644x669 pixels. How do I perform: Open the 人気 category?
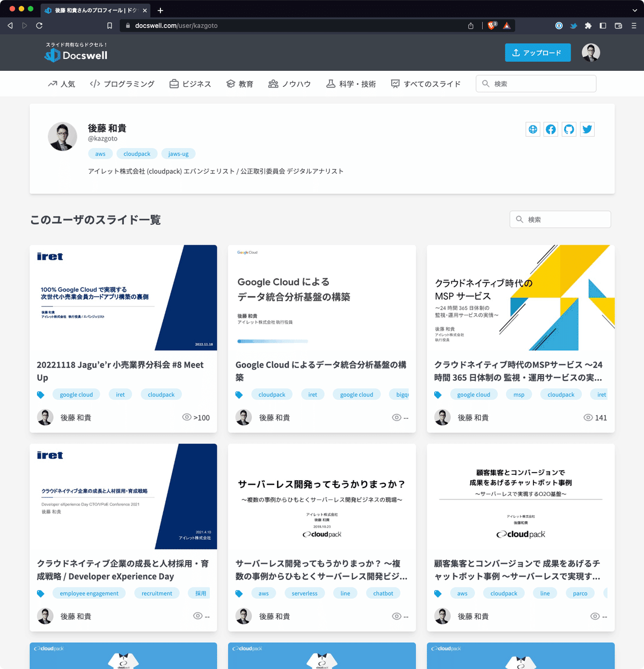point(61,84)
